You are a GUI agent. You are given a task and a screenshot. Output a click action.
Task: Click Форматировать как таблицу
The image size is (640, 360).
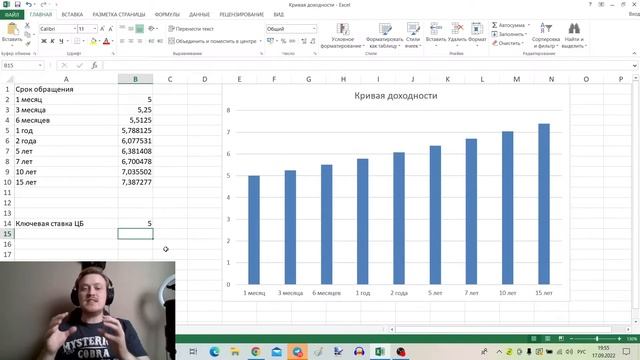[x=384, y=36]
